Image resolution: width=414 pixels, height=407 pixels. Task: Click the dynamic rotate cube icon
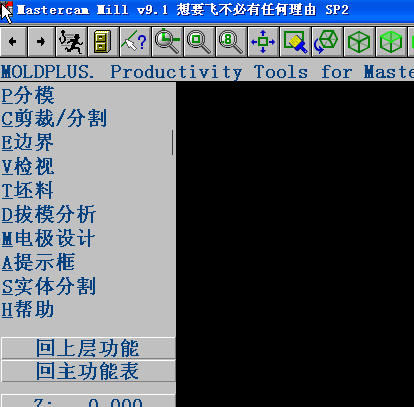[x=327, y=42]
